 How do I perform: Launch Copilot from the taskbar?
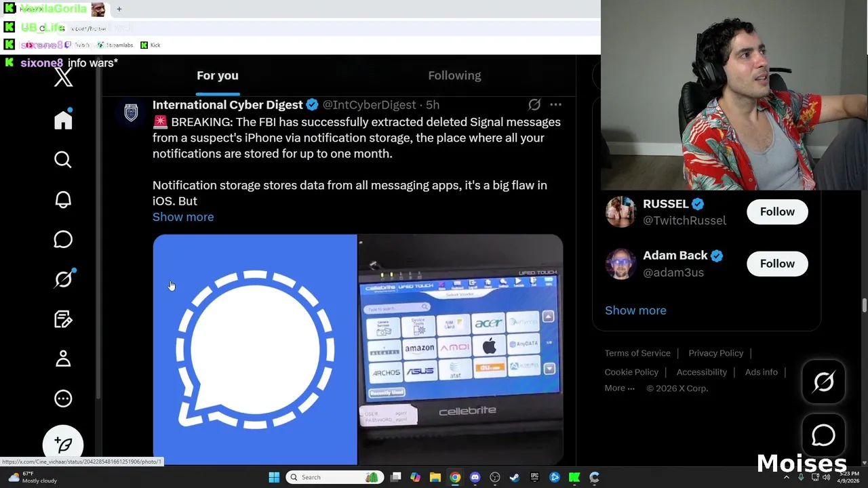[x=416, y=477]
